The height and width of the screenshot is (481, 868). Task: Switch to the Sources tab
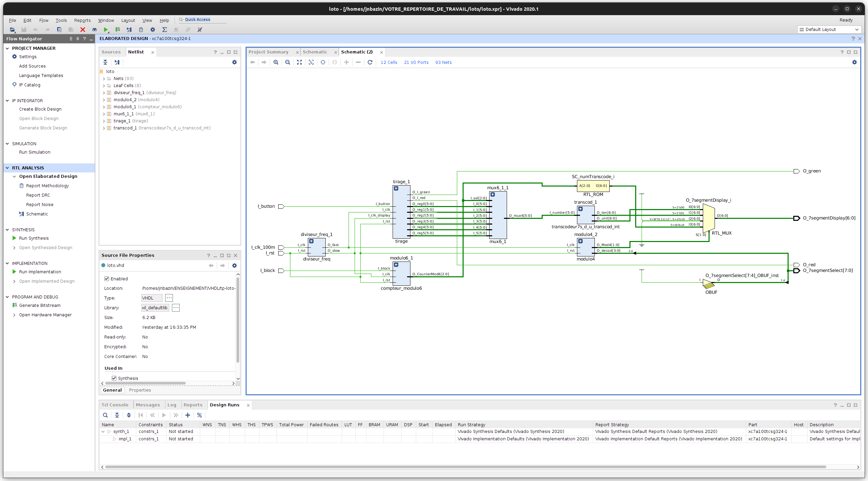click(111, 52)
